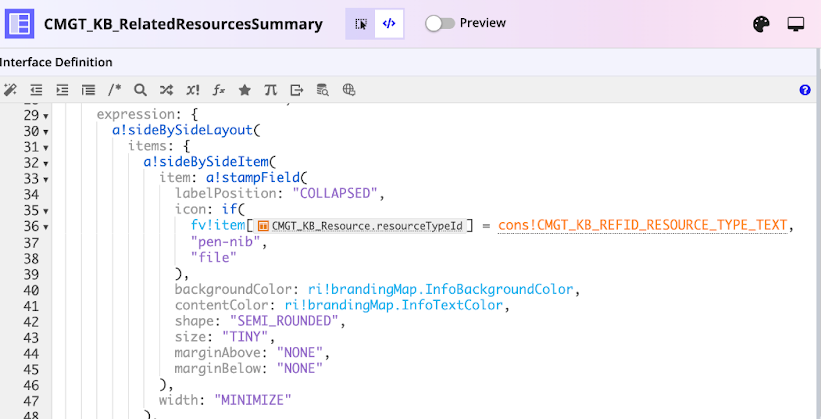Click the desktop monitor preview icon
This screenshot has width=821, height=419.
[796, 24]
